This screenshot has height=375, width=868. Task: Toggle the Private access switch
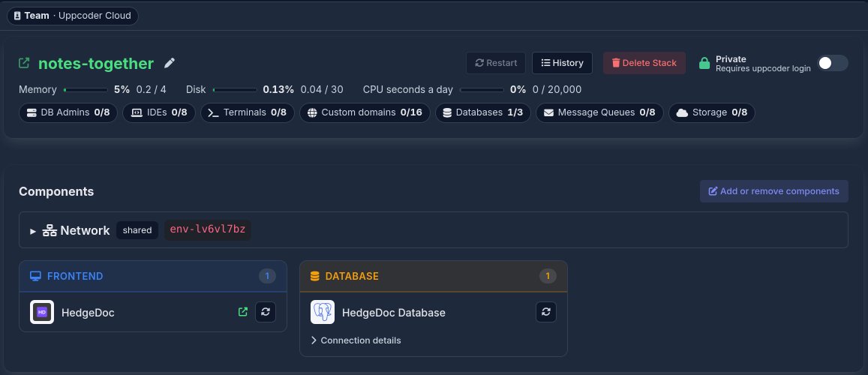[x=833, y=63]
